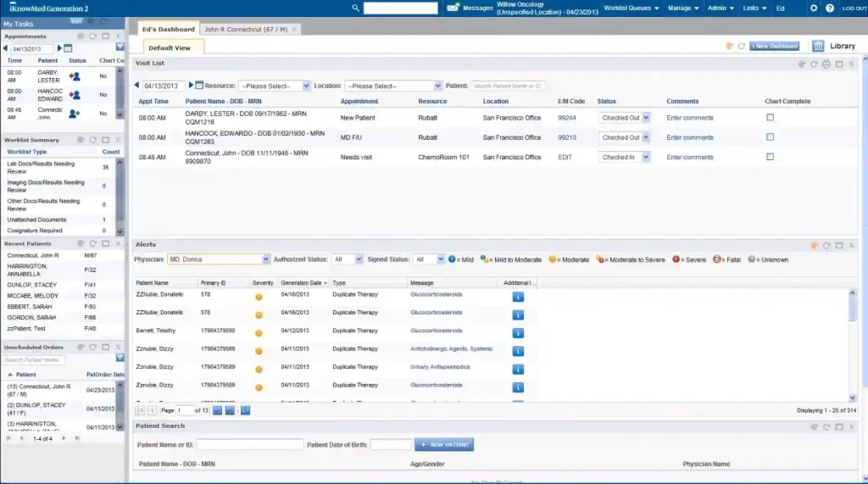Click the status icon for DARBY, LESTER appointment

coord(75,76)
